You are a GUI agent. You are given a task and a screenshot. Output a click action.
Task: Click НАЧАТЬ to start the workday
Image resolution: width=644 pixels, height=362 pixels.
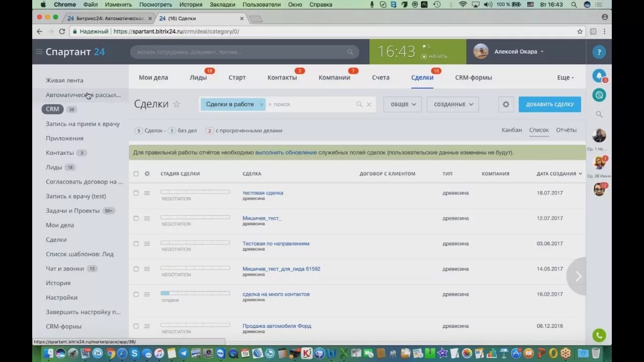tap(435, 56)
